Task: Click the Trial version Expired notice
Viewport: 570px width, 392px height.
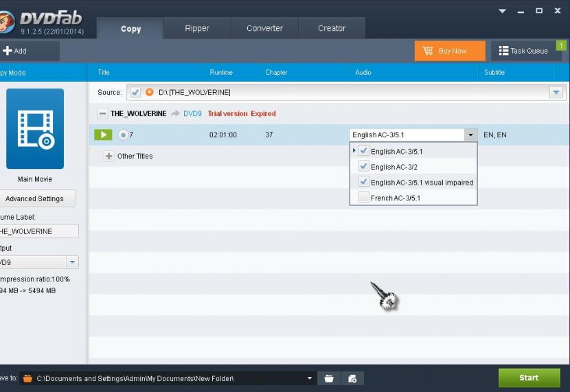Action: [x=242, y=114]
